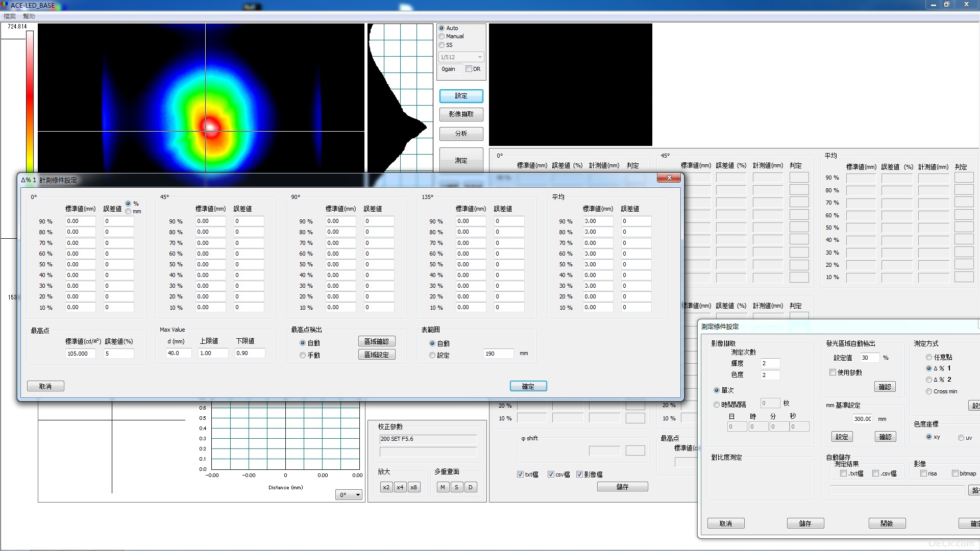Select 自動 under 最高点檢出

(303, 343)
